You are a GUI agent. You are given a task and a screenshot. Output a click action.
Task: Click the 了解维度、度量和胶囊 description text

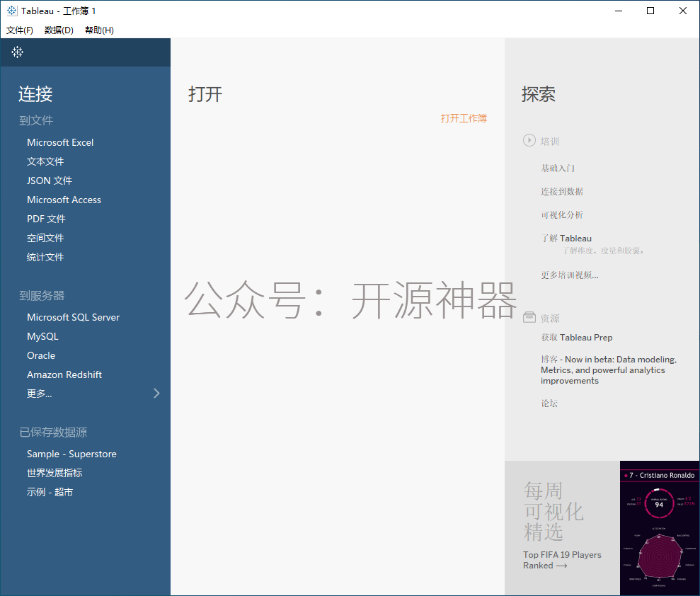coord(603,251)
